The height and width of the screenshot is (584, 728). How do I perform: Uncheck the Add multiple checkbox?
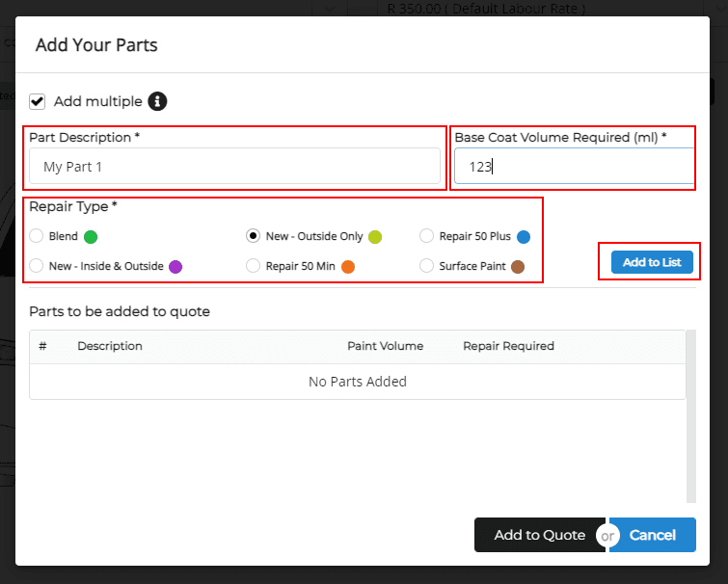click(38, 101)
